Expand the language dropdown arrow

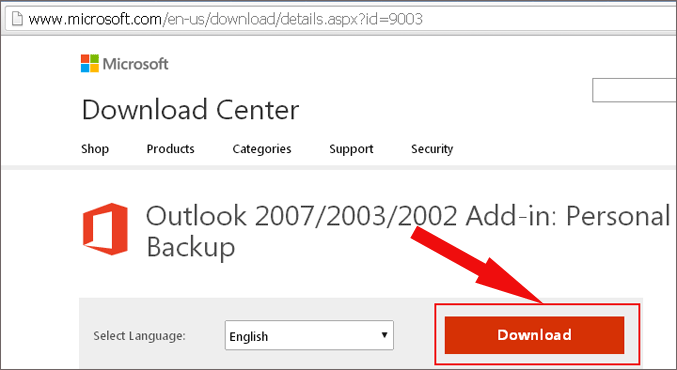[x=384, y=335]
